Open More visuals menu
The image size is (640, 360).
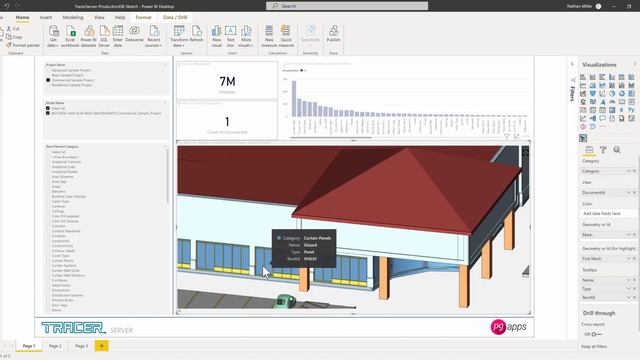246,36
